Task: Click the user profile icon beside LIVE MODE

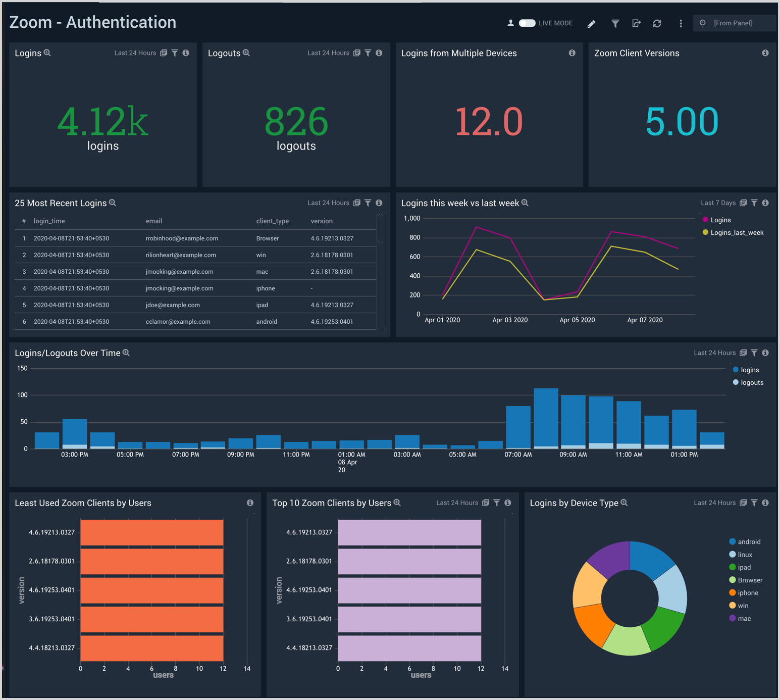Action: [x=510, y=23]
